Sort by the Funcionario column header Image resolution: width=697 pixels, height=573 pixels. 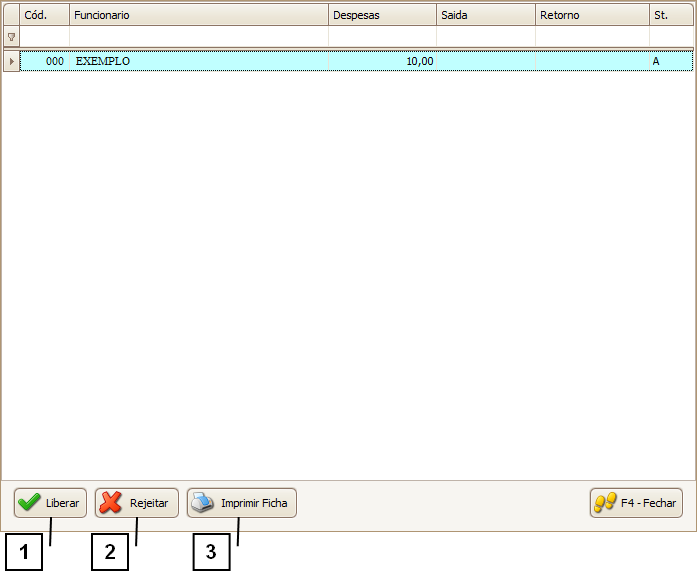point(198,15)
